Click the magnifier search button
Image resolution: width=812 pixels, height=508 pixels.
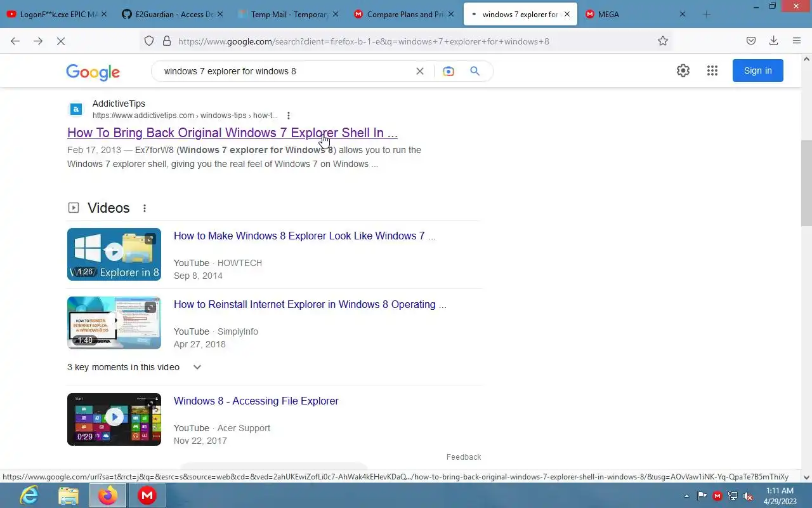[x=475, y=71]
